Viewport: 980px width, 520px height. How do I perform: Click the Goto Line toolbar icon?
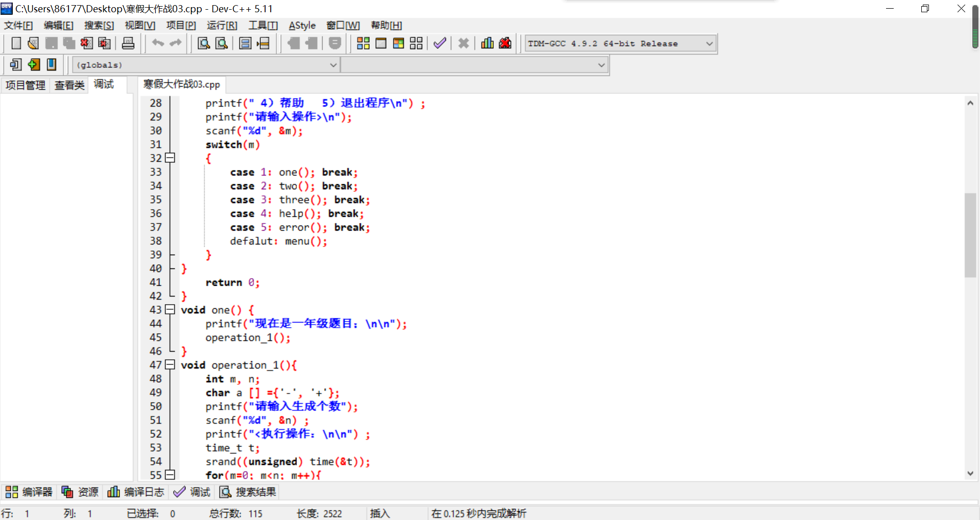point(263,43)
